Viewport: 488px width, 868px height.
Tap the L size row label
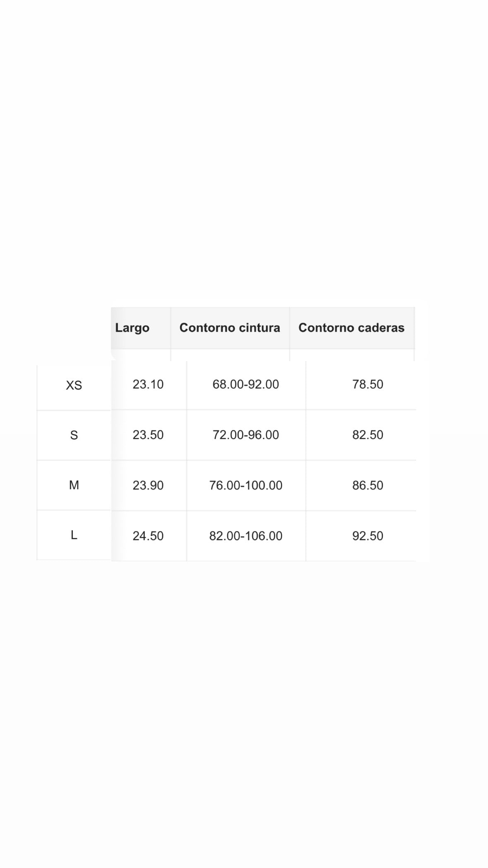point(74,535)
